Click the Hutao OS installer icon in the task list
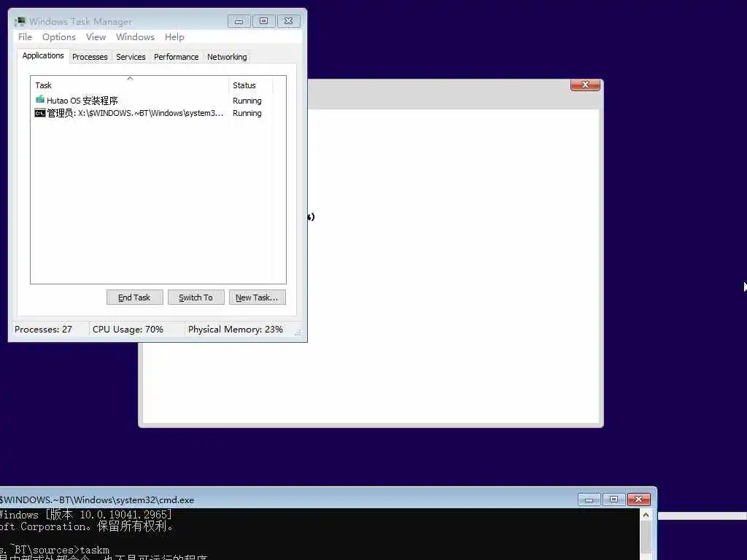Image resolution: width=747 pixels, height=560 pixels. [x=40, y=99]
